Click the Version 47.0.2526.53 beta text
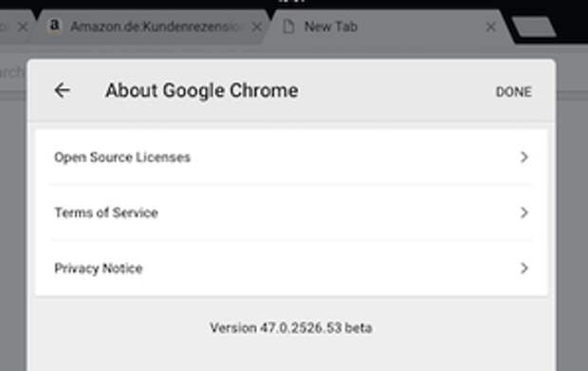588x371 pixels. coord(291,328)
